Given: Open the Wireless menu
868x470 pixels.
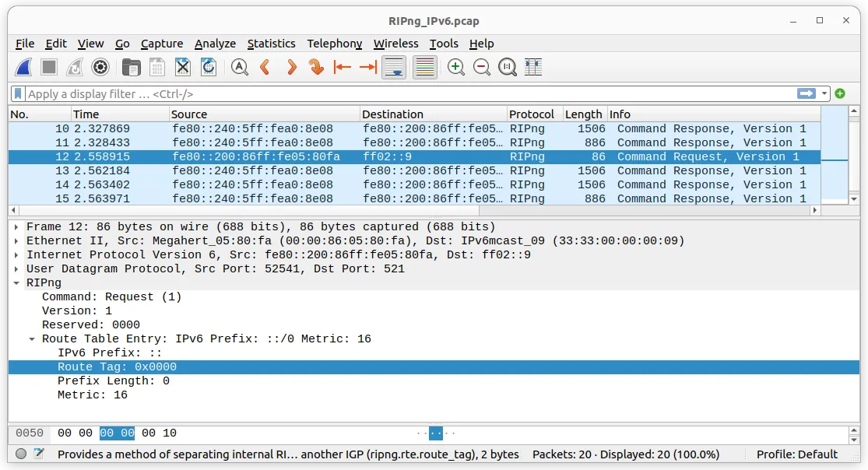Looking at the screenshot, I should [x=395, y=43].
